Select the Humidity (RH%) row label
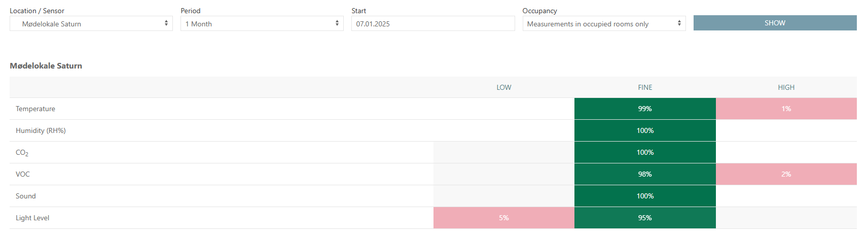Viewport: 868px width, 237px height. 41,130
